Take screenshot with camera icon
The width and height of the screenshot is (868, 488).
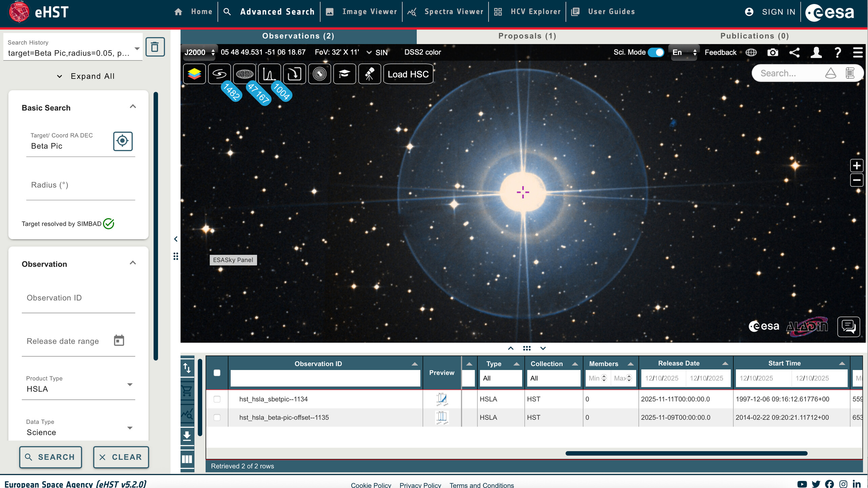(773, 53)
